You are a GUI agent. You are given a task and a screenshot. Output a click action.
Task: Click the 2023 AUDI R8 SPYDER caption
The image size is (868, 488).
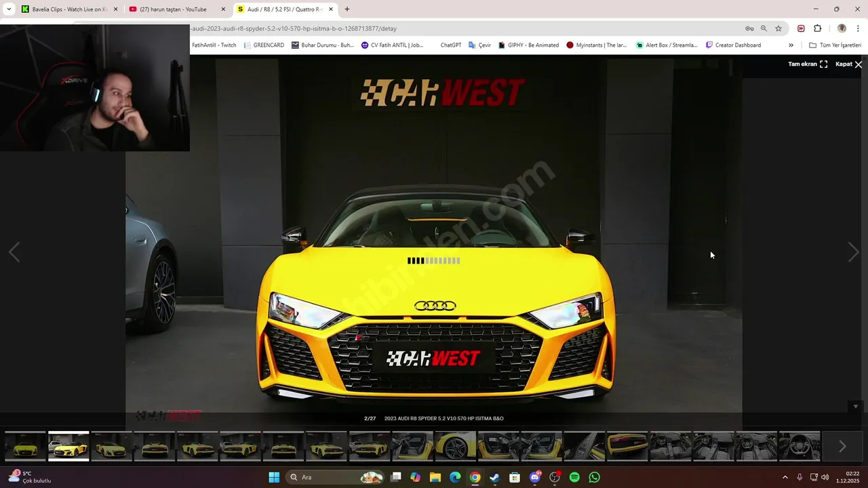point(443,418)
